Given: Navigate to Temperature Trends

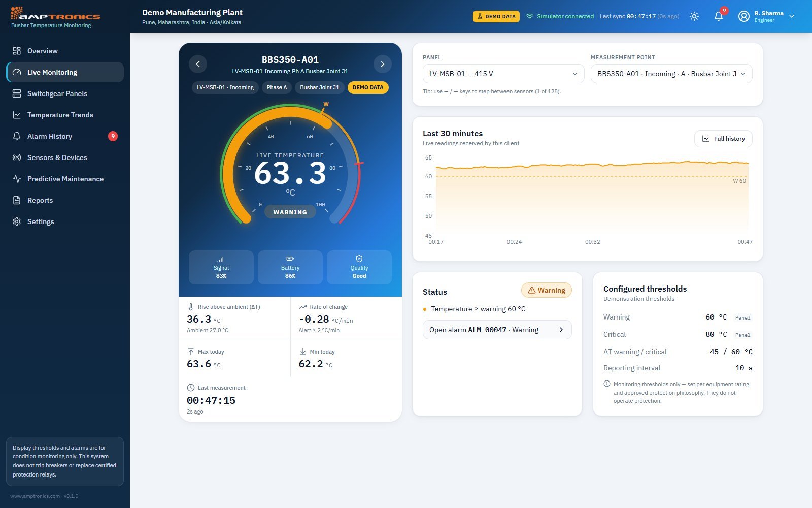Looking at the screenshot, I should [x=65, y=115].
